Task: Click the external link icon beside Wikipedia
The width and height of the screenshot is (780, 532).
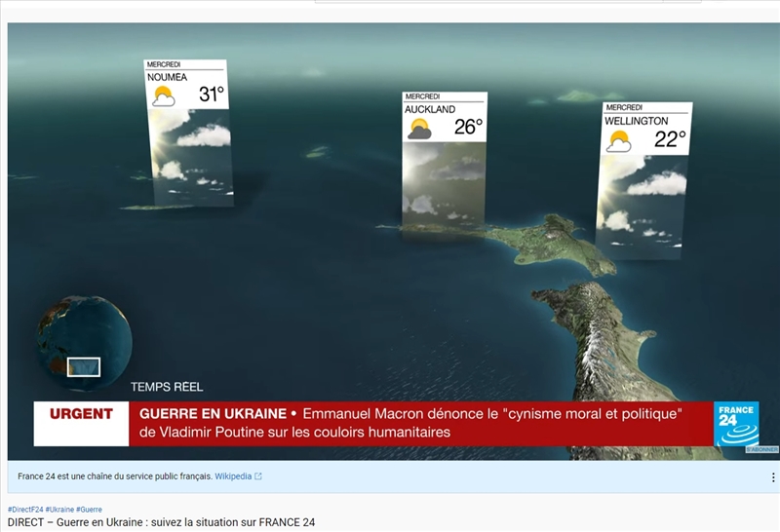Action: (258, 476)
